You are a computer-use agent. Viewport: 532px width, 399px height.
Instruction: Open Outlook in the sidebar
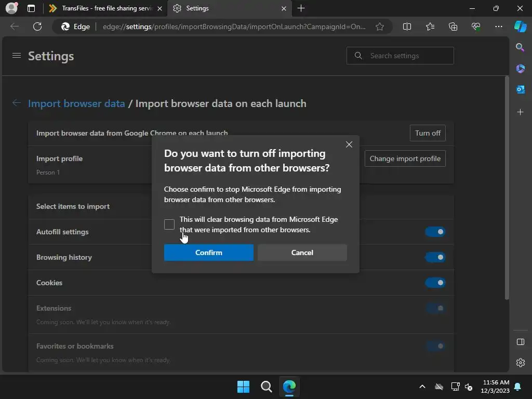click(520, 89)
